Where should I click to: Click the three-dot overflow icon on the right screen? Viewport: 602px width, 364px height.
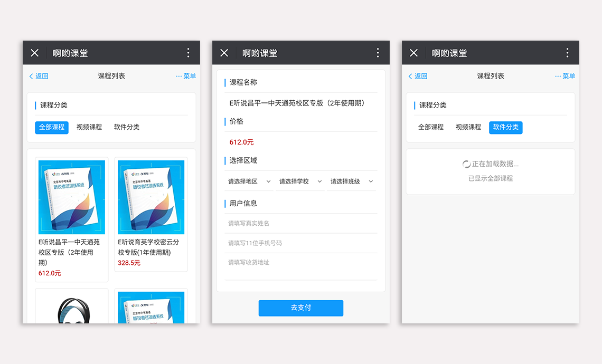(x=567, y=53)
